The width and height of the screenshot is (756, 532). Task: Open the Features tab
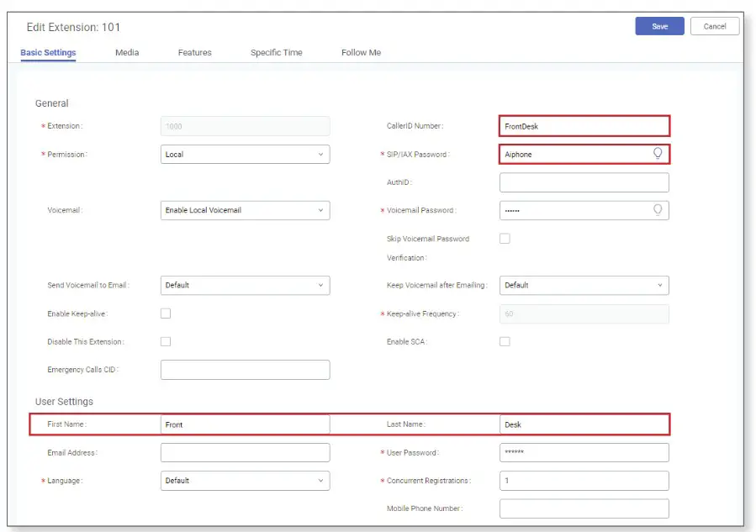click(194, 53)
